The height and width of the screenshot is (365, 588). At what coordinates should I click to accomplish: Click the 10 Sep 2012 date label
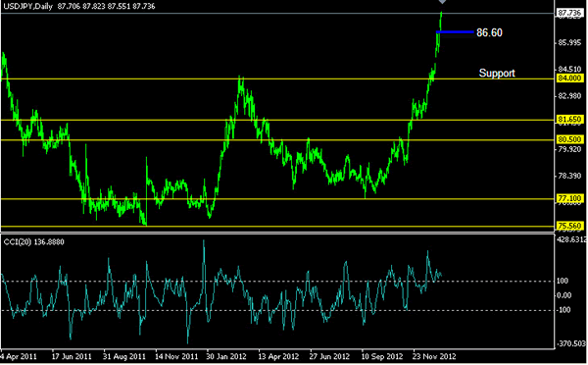coord(382,356)
